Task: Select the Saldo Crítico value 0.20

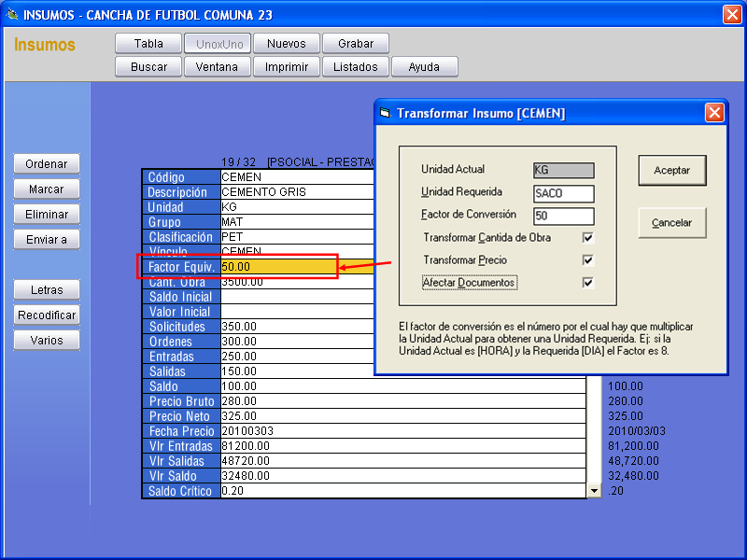Action: click(233, 491)
